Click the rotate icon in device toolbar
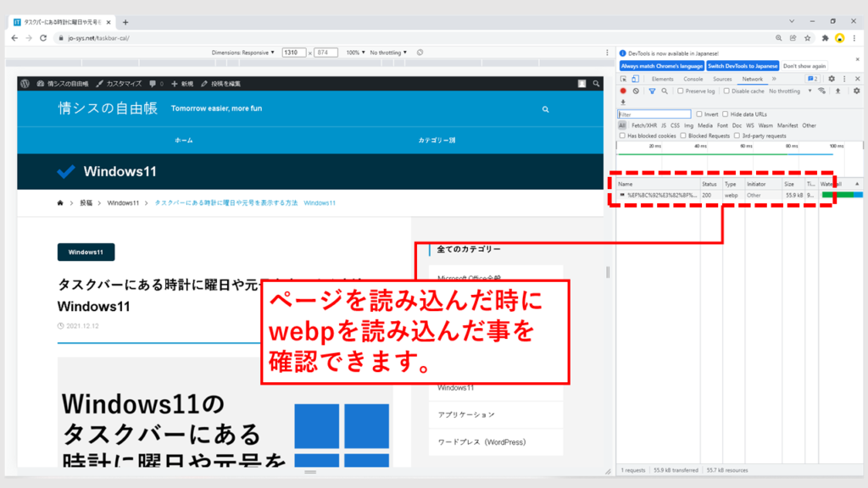 click(420, 53)
